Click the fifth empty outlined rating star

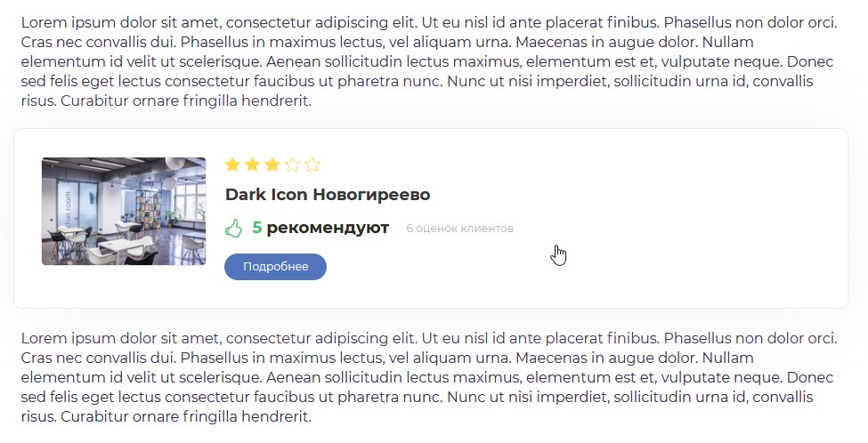312,165
